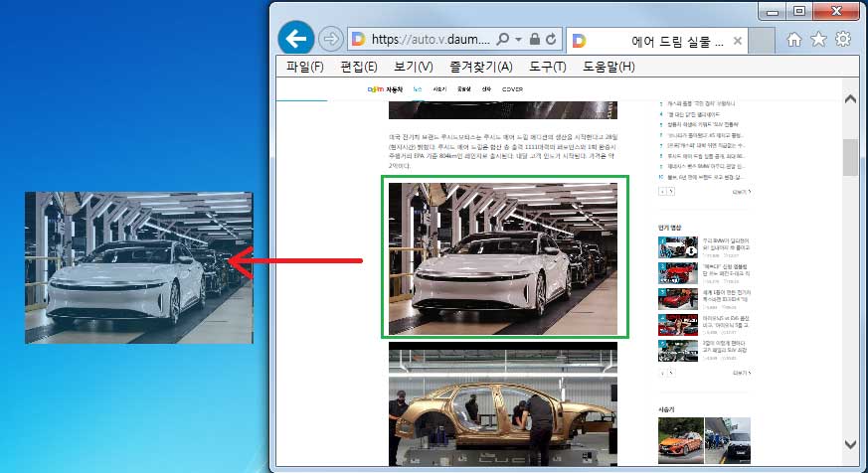
Task: Select 시승기 in the Daum auto navigation
Action: tap(439, 89)
